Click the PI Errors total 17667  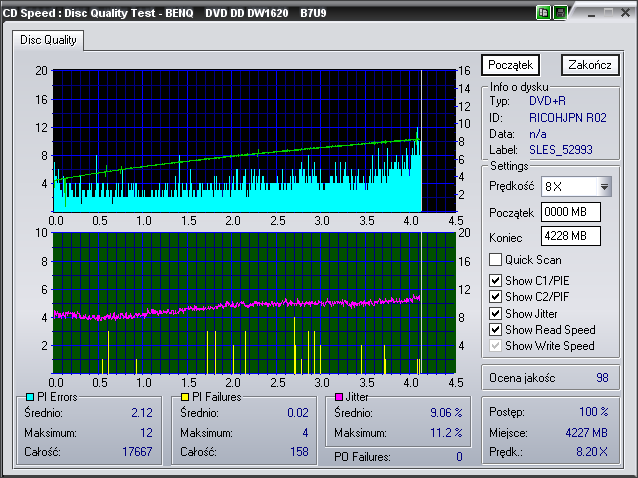[x=137, y=452]
